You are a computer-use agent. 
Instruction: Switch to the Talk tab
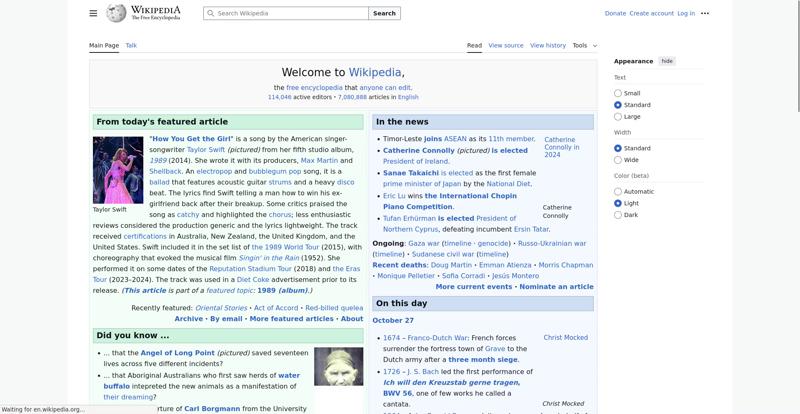[131, 45]
